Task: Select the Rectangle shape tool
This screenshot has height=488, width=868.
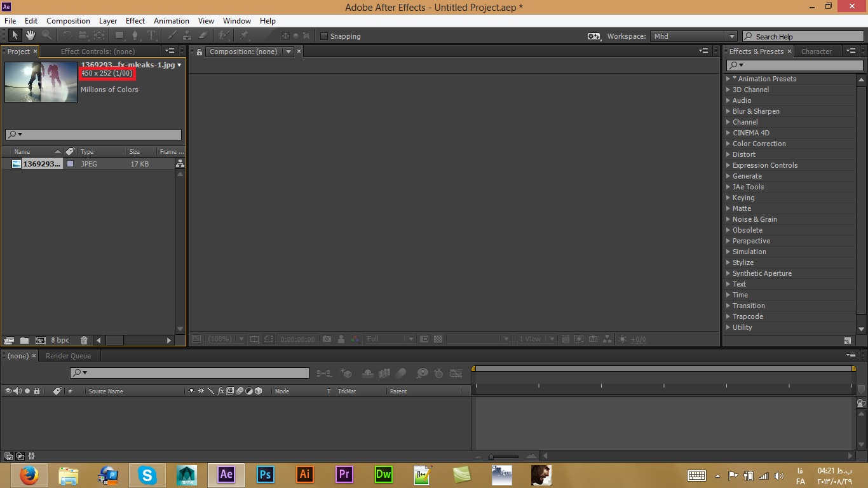Action: click(x=119, y=36)
